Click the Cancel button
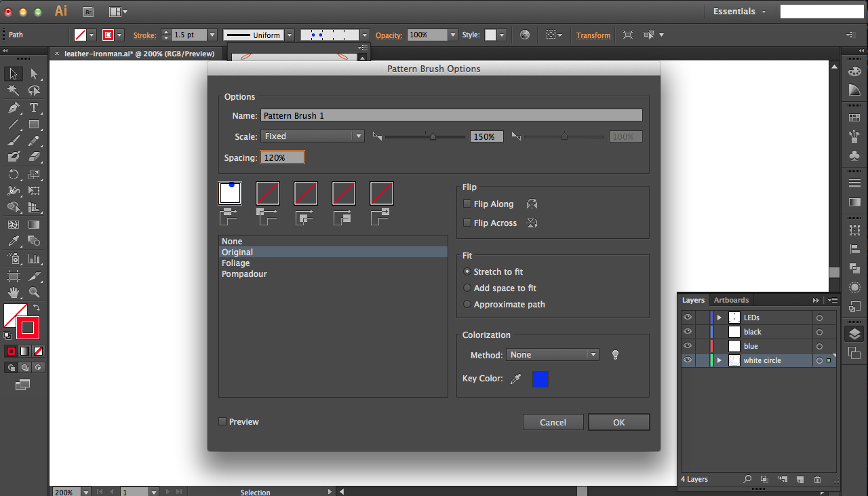This screenshot has height=496, width=868. [553, 422]
